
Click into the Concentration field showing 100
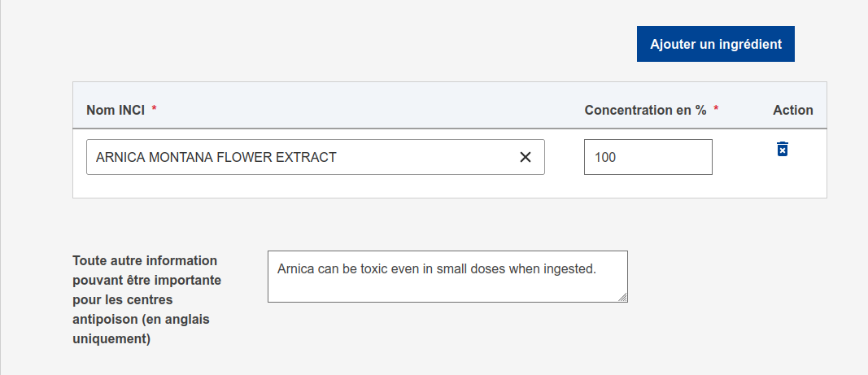[648, 157]
